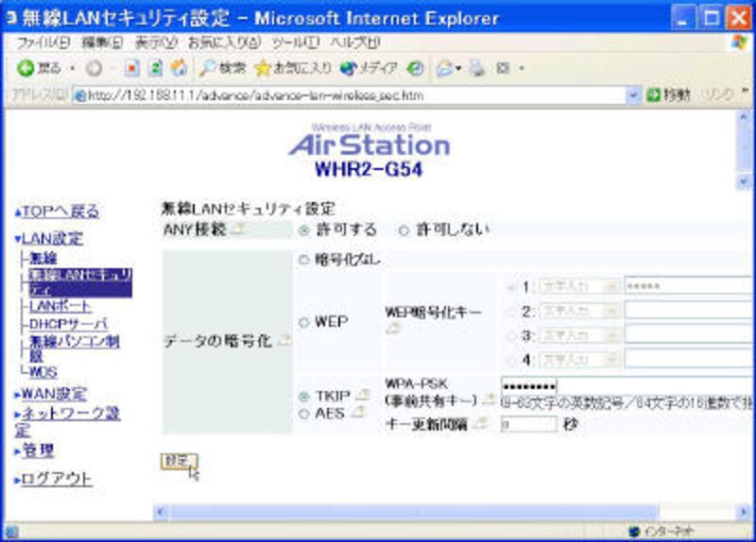
Task: Click the help icon under WEP暗号化キー
Action: (394, 328)
